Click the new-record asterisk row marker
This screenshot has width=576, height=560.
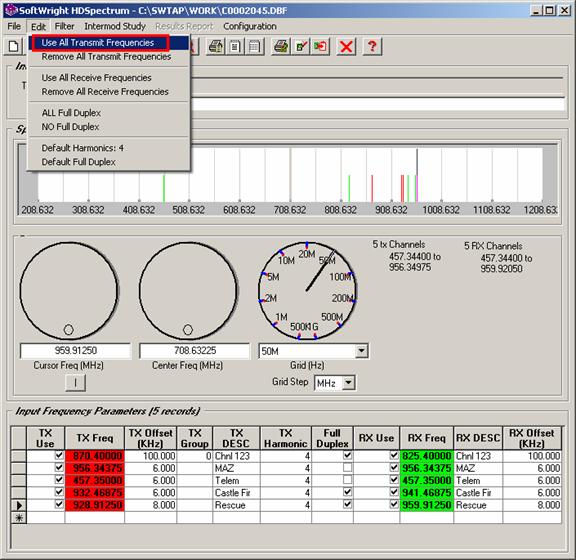pos(19,517)
